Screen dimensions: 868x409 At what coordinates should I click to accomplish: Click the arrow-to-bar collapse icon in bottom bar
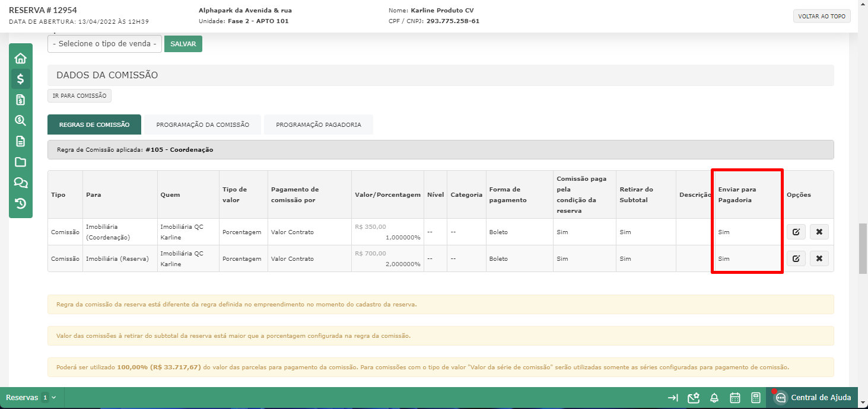pyautogui.click(x=673, y=398)
